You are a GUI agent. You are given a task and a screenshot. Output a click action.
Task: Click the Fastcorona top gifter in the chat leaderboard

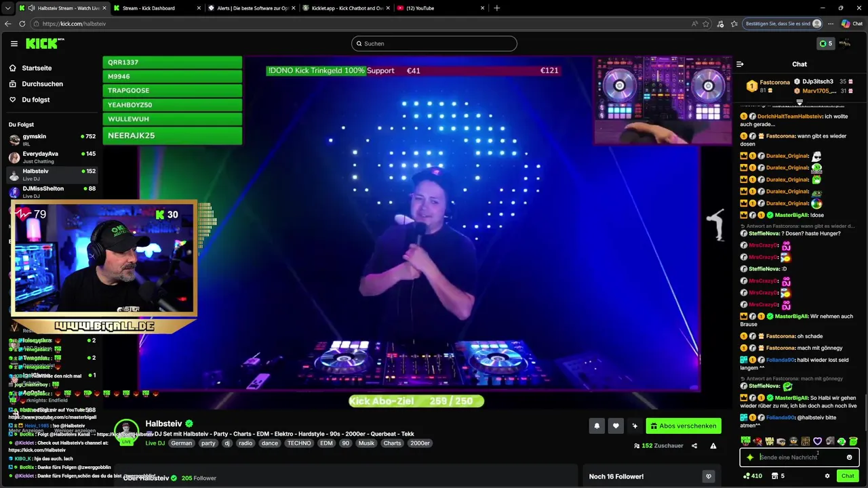click(768, 86)
